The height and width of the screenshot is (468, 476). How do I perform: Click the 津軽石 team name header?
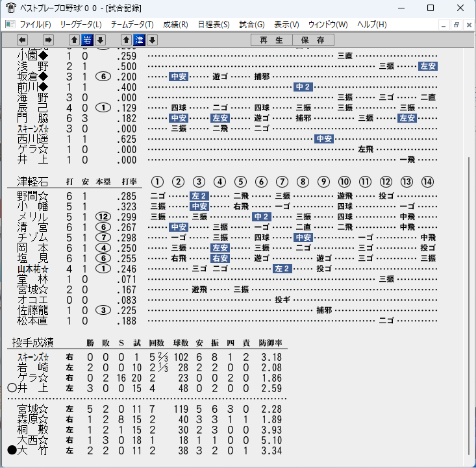(x=32, y=182)
